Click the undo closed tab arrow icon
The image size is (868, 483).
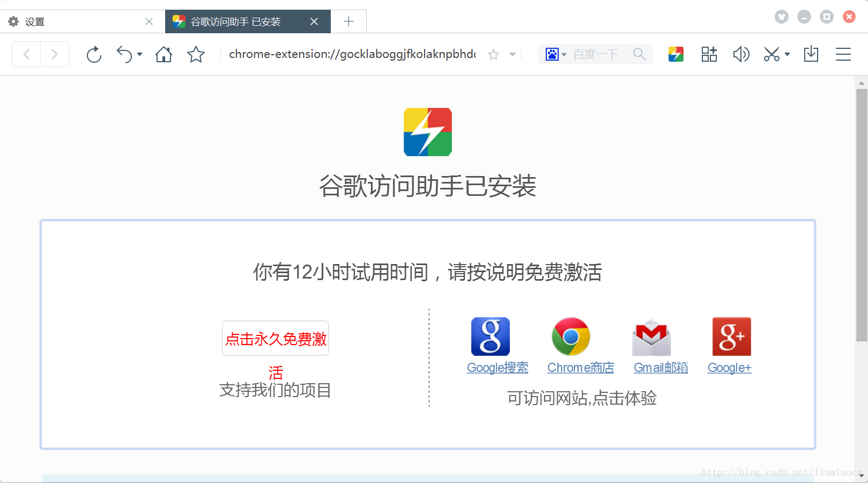click(124, 54)
